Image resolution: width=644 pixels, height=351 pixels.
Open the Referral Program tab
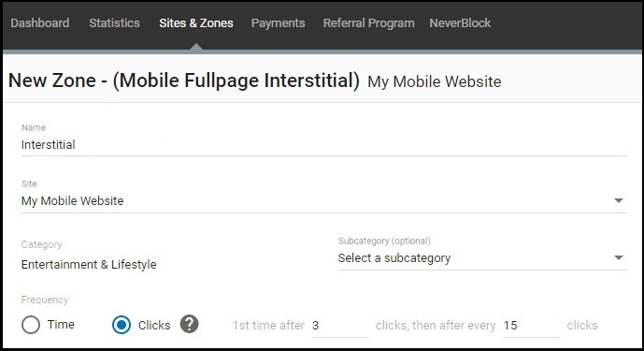[368, 23]
